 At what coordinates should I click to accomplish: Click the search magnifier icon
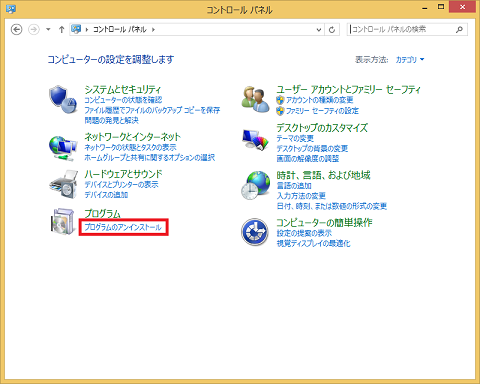pos(459,29)
